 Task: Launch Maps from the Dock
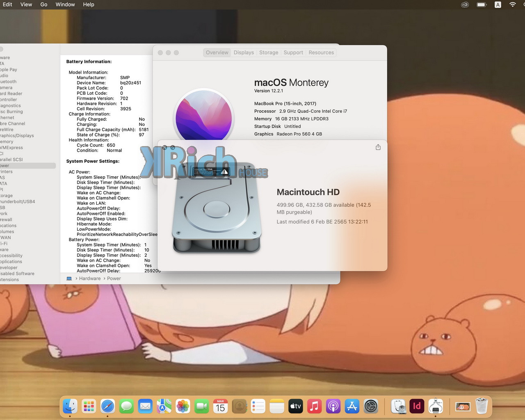point(164,406)
